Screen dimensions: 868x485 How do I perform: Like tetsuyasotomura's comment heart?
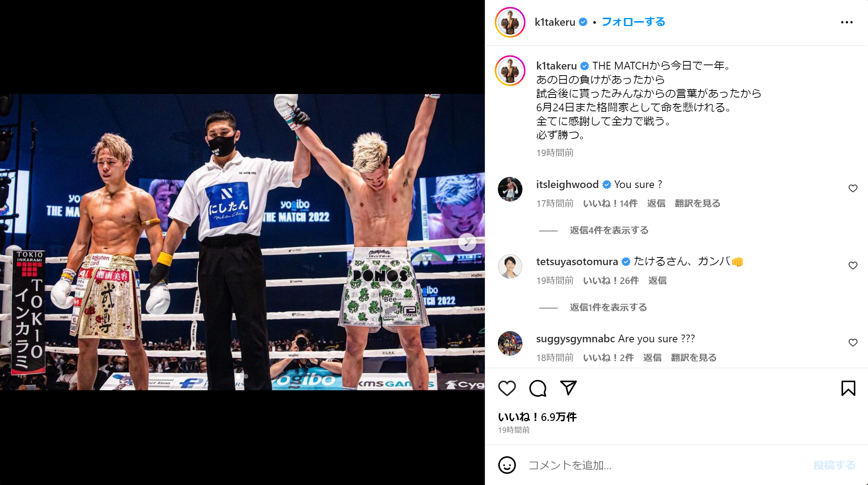tap(853, 266)
